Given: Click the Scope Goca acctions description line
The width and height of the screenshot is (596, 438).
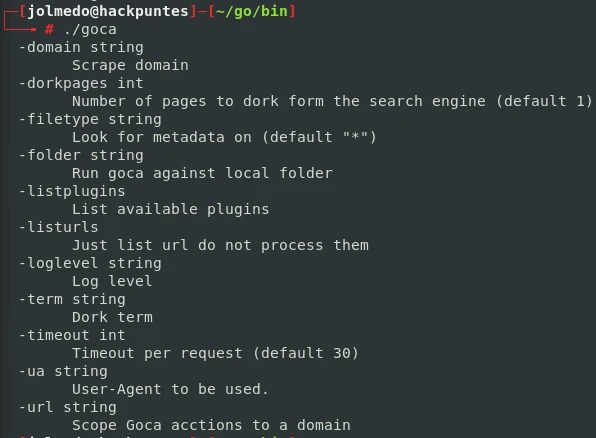Looking at the screenshot, I should point(211,425).
